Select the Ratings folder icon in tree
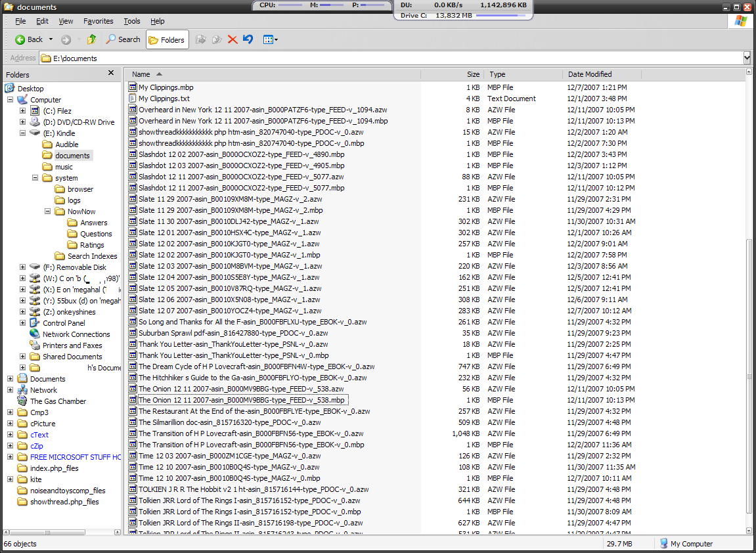 72,245
